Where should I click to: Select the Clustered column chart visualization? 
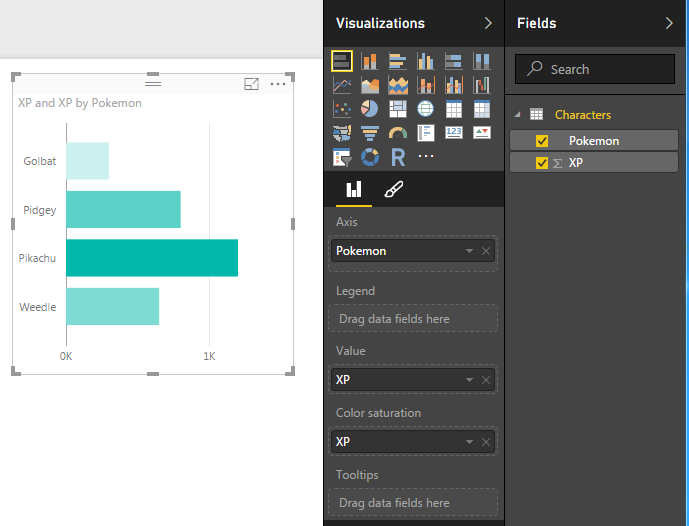point(426,61)
